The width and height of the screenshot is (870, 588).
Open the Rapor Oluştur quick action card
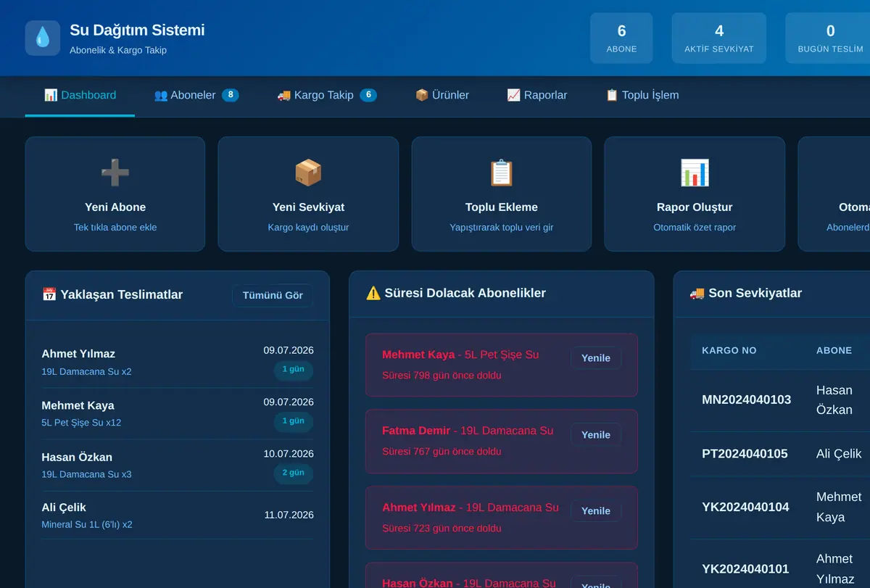point(695,194)
